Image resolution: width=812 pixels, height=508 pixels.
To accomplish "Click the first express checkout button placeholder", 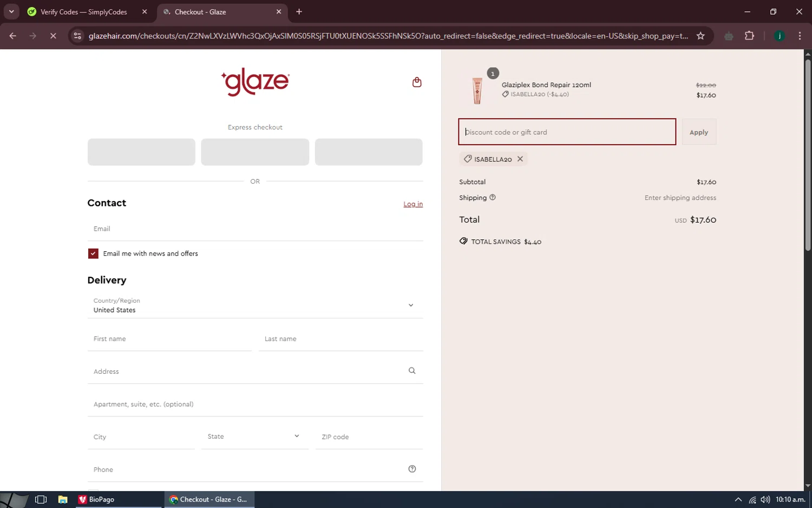I will 141,152.
